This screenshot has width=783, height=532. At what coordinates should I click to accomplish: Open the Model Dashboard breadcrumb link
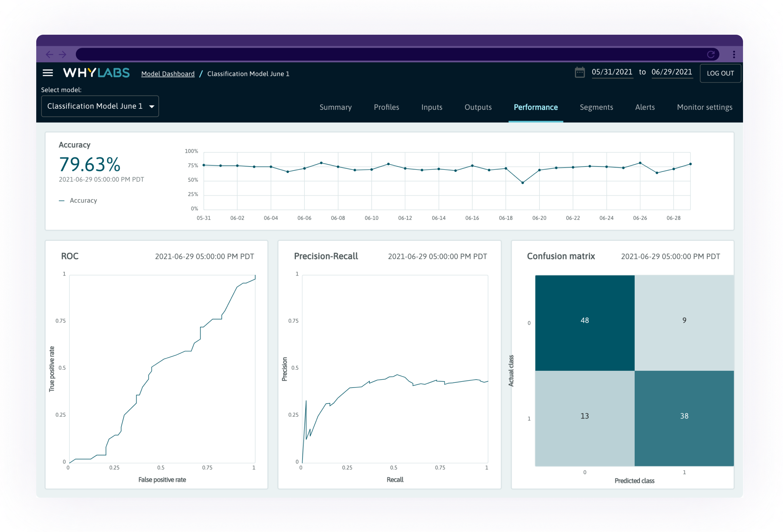(167, 74)
